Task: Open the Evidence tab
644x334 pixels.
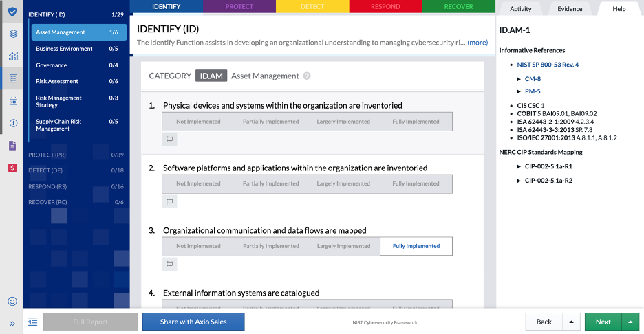Action: pos(570,9)
